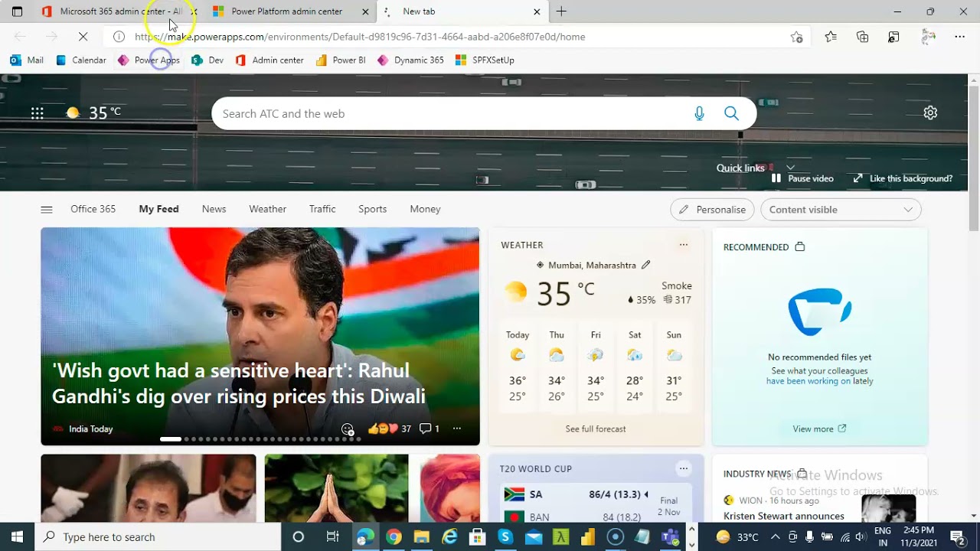980x551 pixels.
Task: Add this page to favorites
Action: tap(796, 37)
